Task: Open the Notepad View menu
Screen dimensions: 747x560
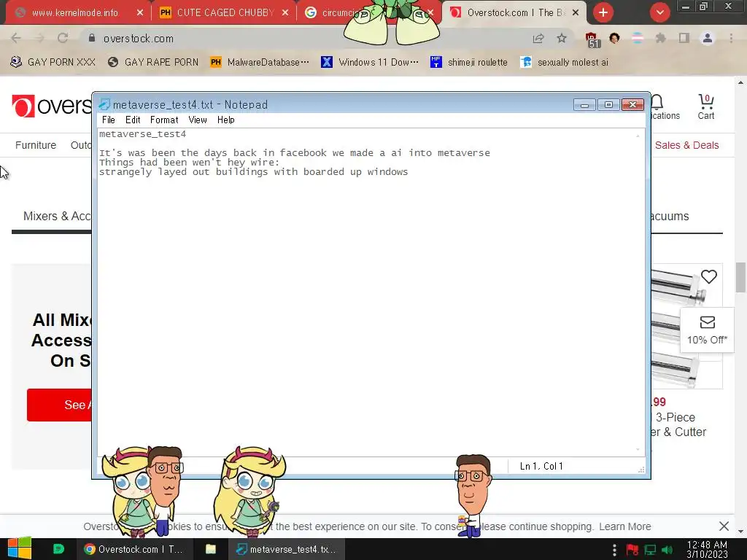Action: [x=197, y=120]
